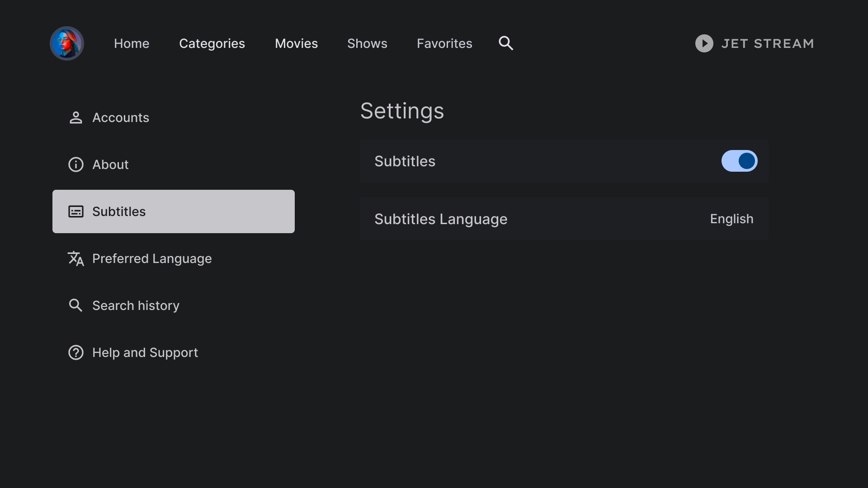Select the Movies navigation menu item

click(x=296, y=43)
